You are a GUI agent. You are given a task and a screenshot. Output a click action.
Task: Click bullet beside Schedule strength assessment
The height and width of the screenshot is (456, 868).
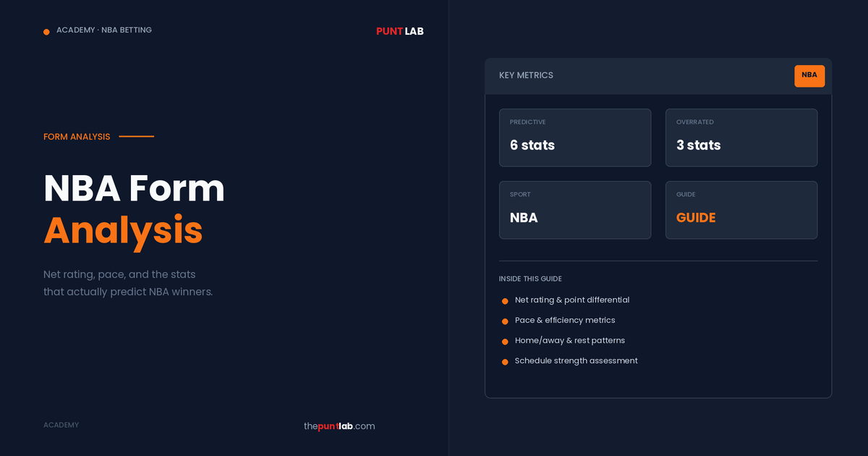[x=505, y=362]
